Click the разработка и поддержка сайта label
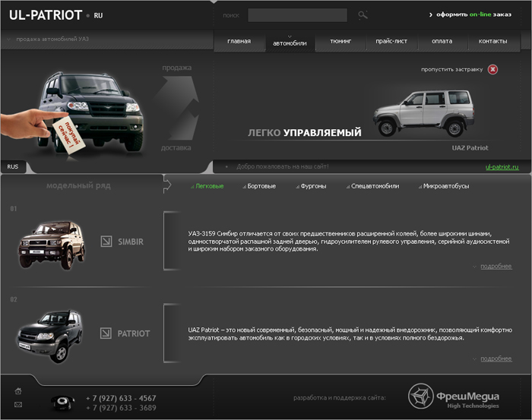 click(x=340, y=398)
